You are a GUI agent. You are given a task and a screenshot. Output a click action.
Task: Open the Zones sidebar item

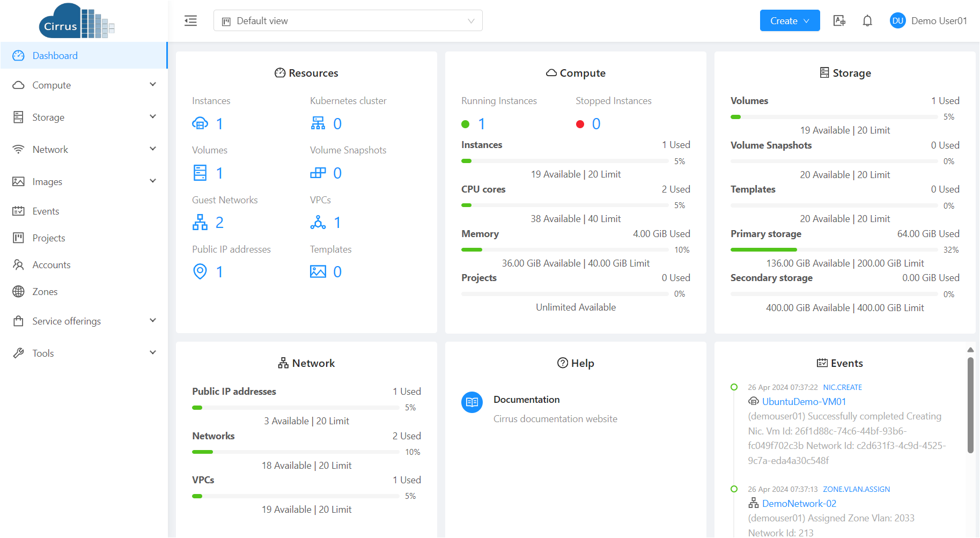tap(45, 292)
